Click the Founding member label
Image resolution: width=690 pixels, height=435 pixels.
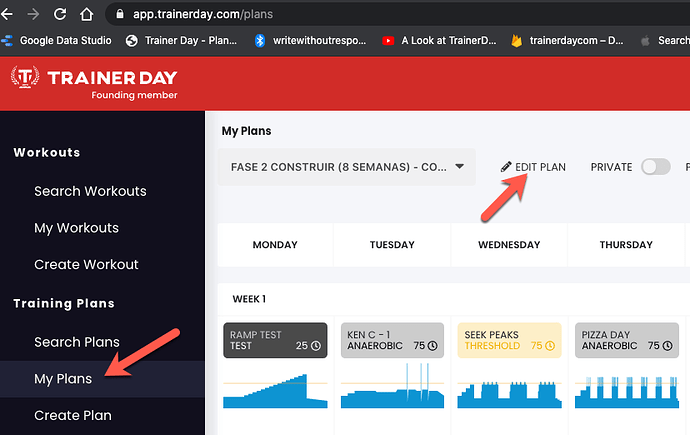click(134, 95)
